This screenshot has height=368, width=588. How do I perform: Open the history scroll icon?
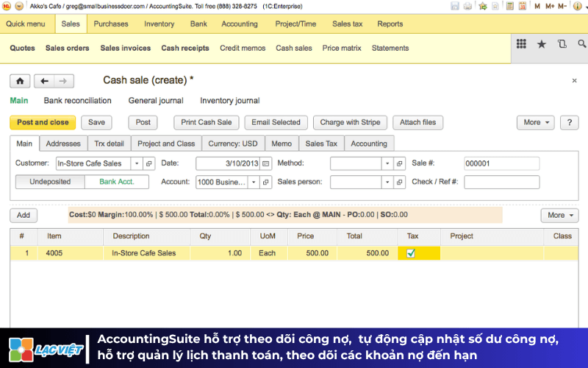coord(562,44)
